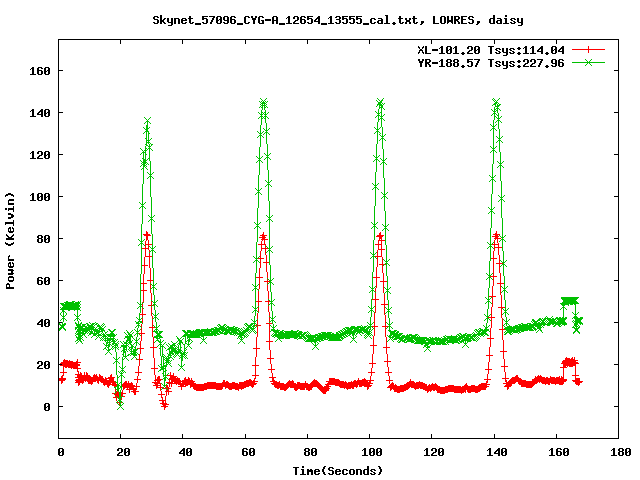Click the y-axis tick label 140
The height and width of the screenshot is (480, 640).
point(40,113)
